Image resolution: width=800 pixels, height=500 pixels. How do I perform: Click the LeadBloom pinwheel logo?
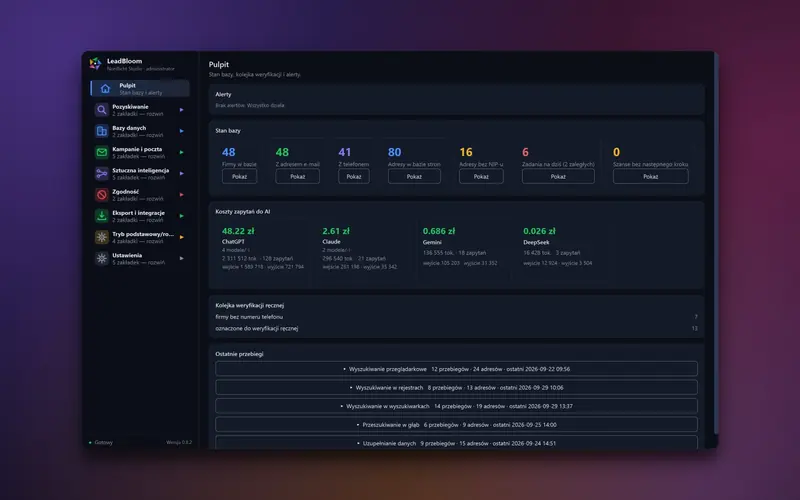tap(95, 64)
